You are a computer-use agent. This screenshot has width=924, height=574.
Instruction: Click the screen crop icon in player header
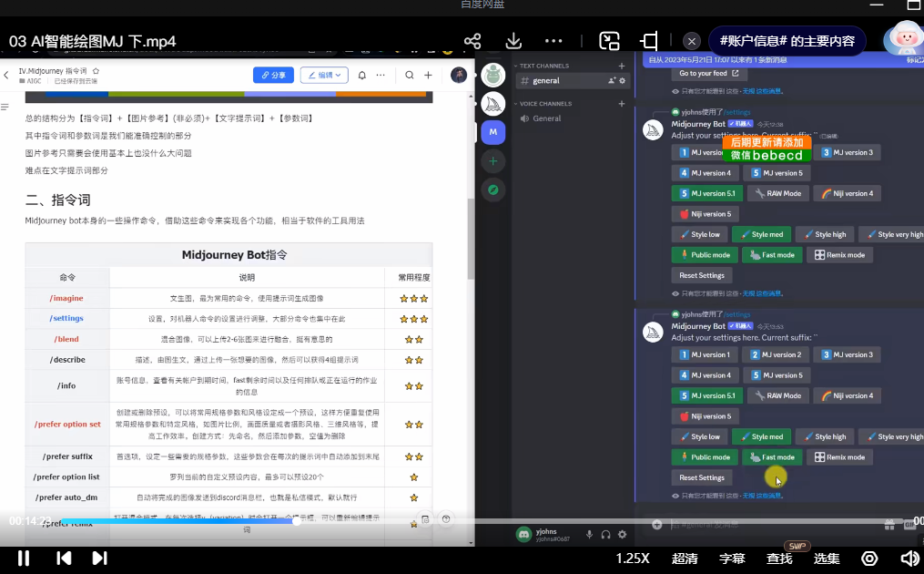click(649, 41)
